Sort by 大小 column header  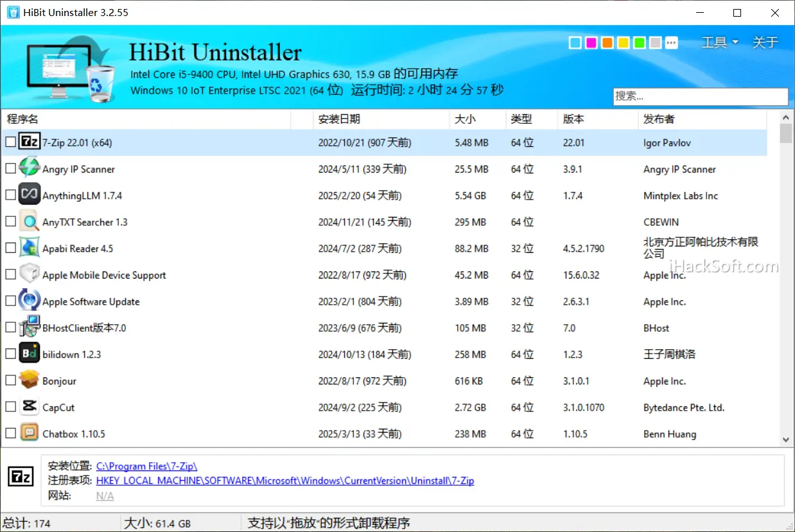tap(478, 119)
